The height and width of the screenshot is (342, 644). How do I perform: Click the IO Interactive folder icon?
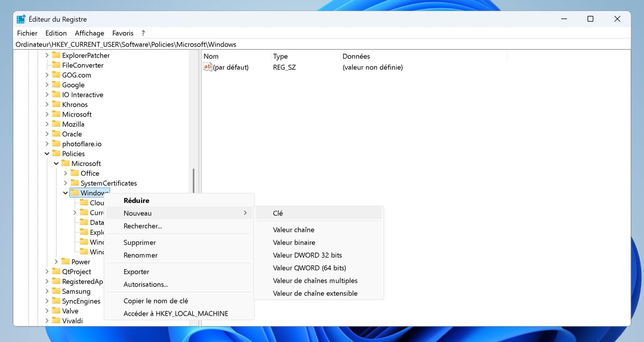click(x=56, y=94)
